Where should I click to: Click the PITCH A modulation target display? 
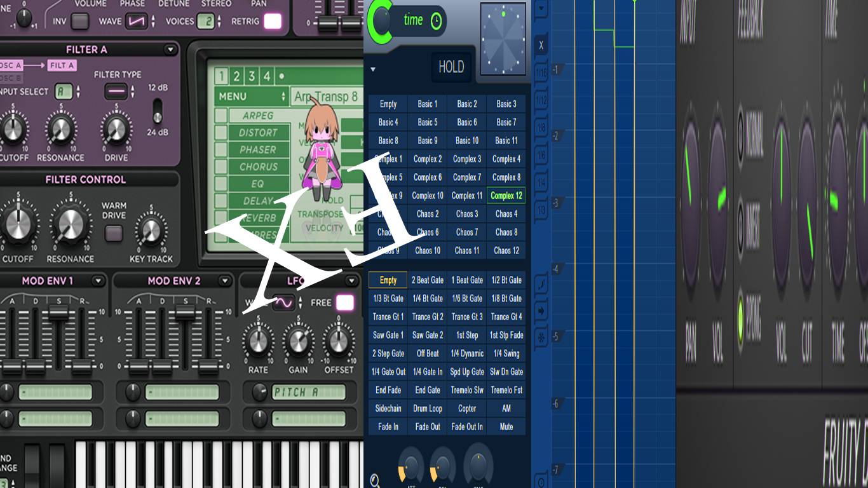309,393
